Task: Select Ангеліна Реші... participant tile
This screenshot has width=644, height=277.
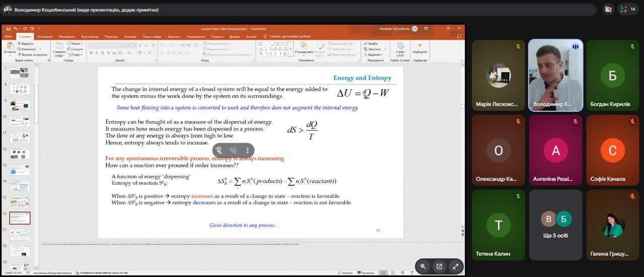Action: [x=555, y=150]
